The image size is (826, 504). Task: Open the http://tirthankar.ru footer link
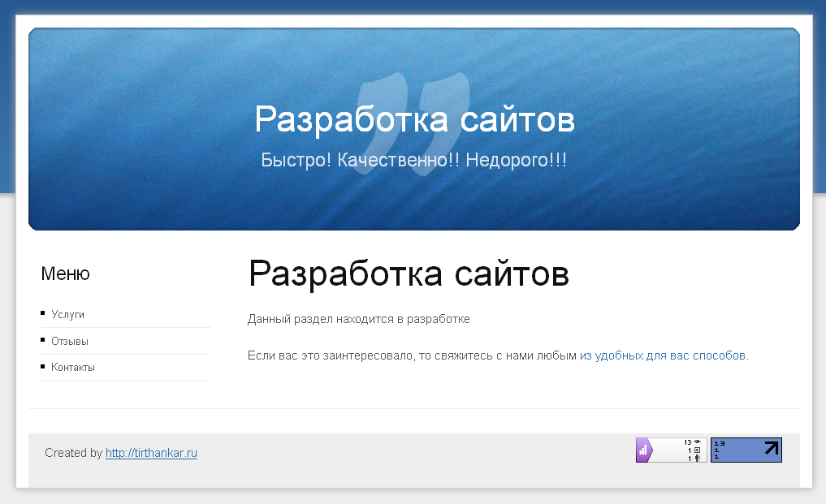tap(151, 453)
